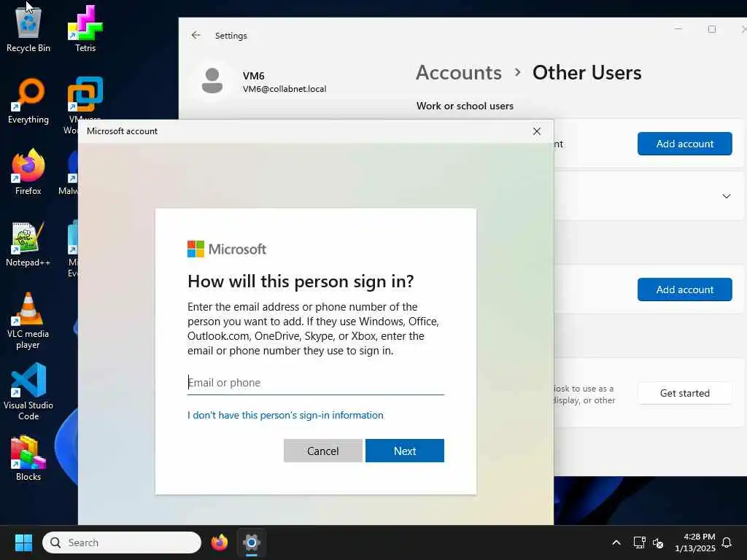Launch Firefox from the desktop

pos(28,172)
